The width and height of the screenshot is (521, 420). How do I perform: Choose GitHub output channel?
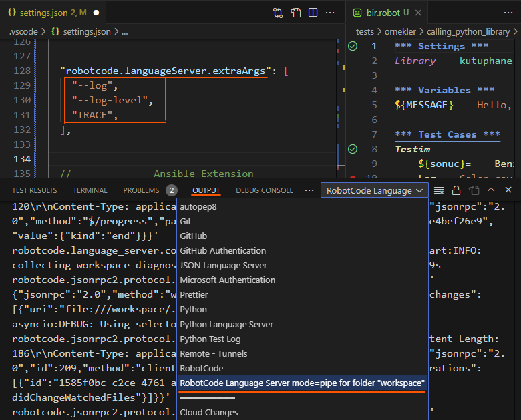[303, 236]
